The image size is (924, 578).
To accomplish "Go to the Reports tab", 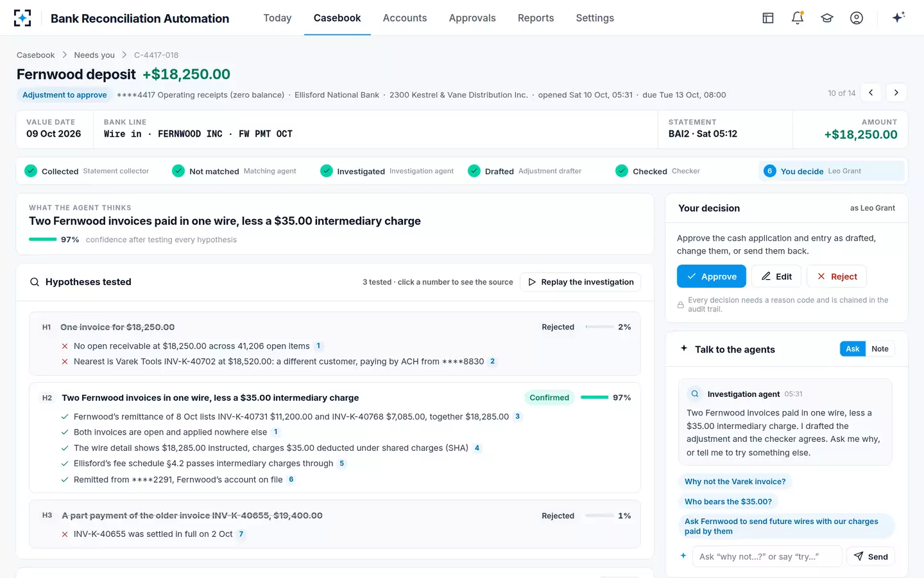I will click(x=536, y=18).
